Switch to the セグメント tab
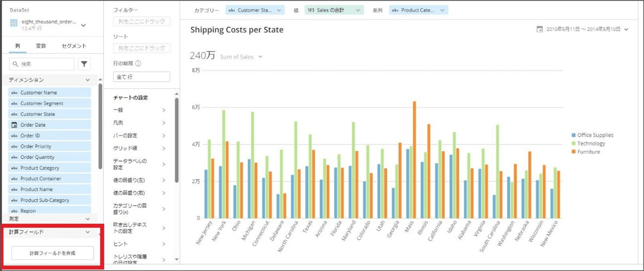The height and width of the screenshot is (271, 644). pos(74,46)
